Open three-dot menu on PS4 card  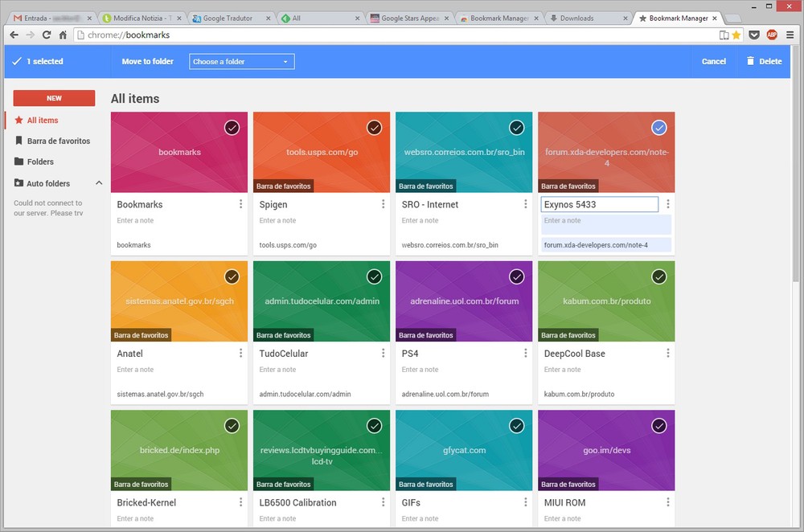pyautogui.click(x=526, y=354)
